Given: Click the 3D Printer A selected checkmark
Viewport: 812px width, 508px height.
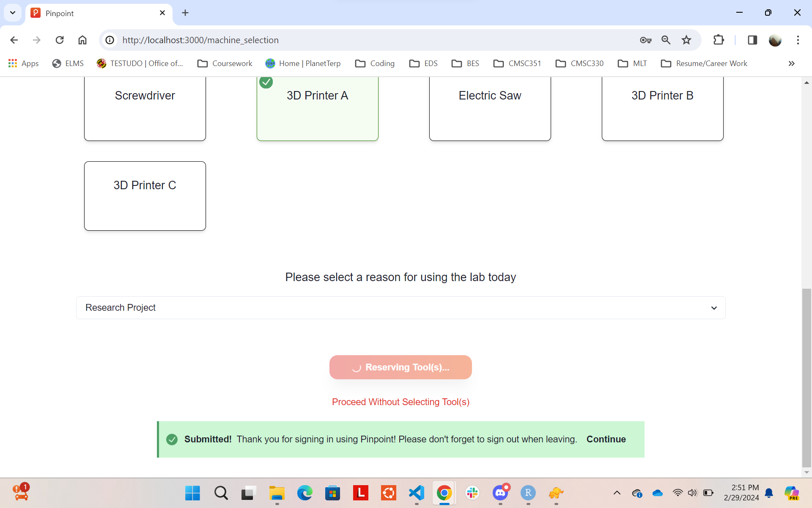Looking at the screenshot, I should (266, 82).
